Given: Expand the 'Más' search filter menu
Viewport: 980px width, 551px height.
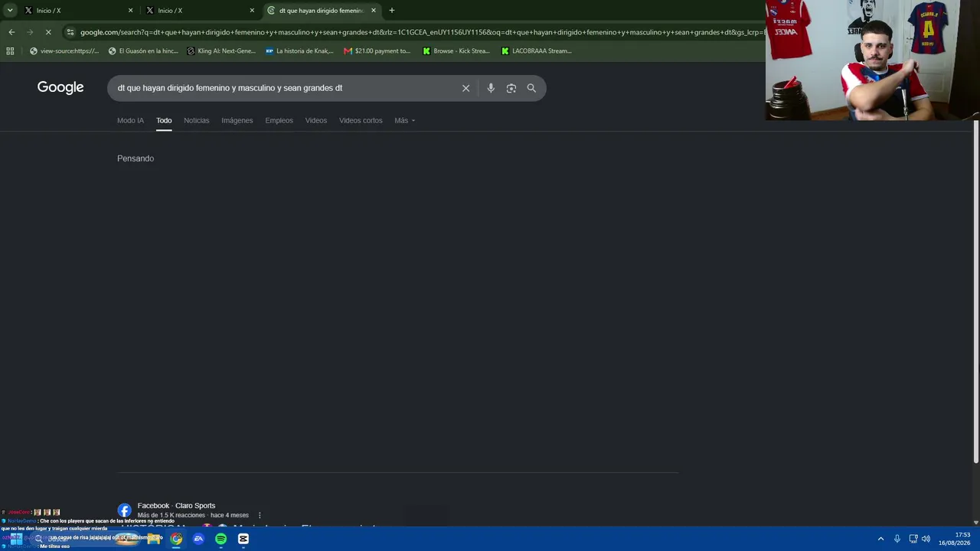Looking at the screenshot, I should click(404, 120).
